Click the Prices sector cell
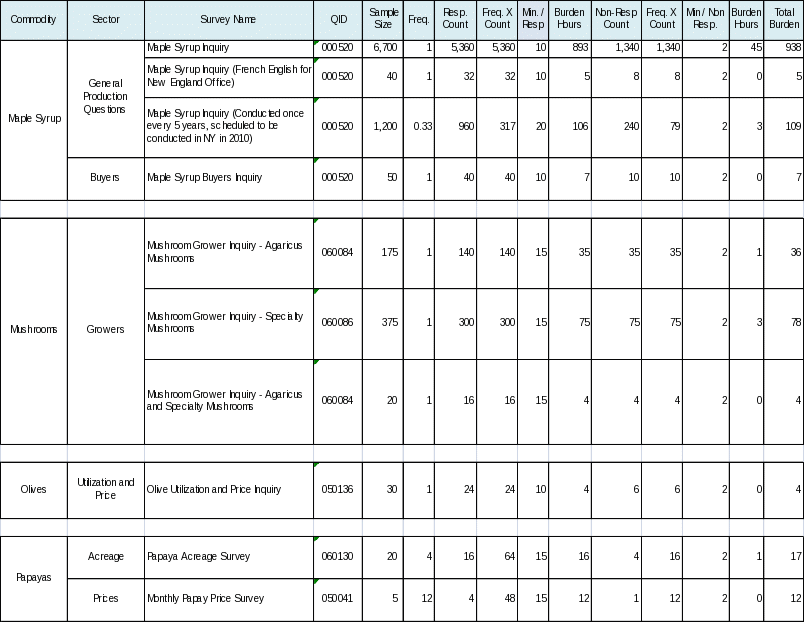The image size is (804, 622). (x=106, y=599)
